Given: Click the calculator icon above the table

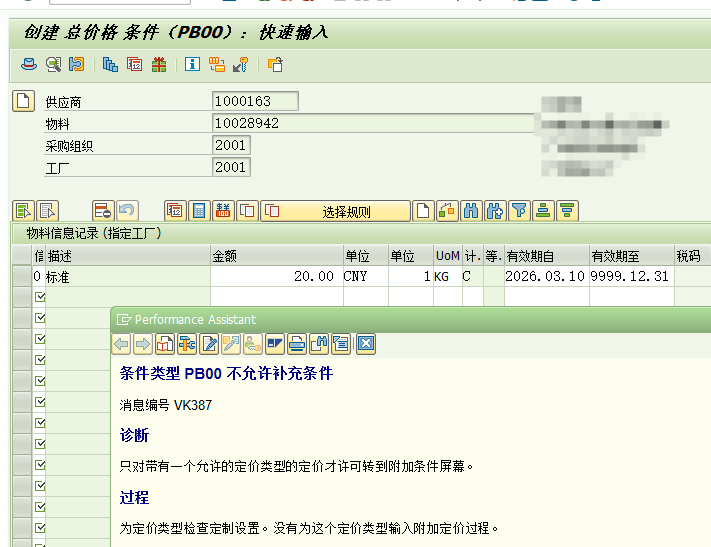Looking at the screenshot, I should pyautogui.click(x=199, y=211).
